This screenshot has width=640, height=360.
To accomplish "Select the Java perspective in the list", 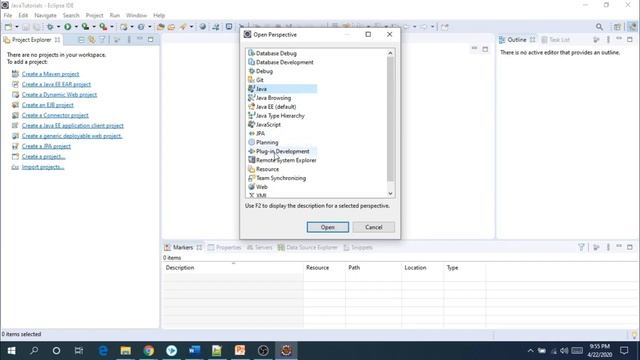I will [x=282, y=89].
